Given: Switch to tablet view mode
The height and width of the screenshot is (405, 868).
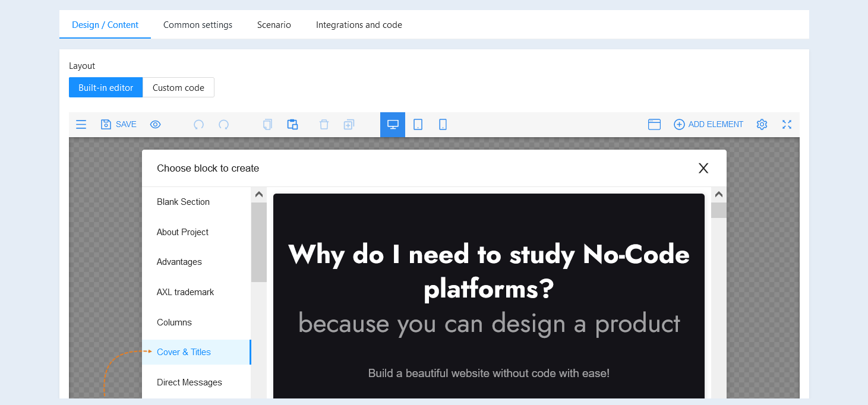Looking at the screenshot, I should tap(418, 125).
